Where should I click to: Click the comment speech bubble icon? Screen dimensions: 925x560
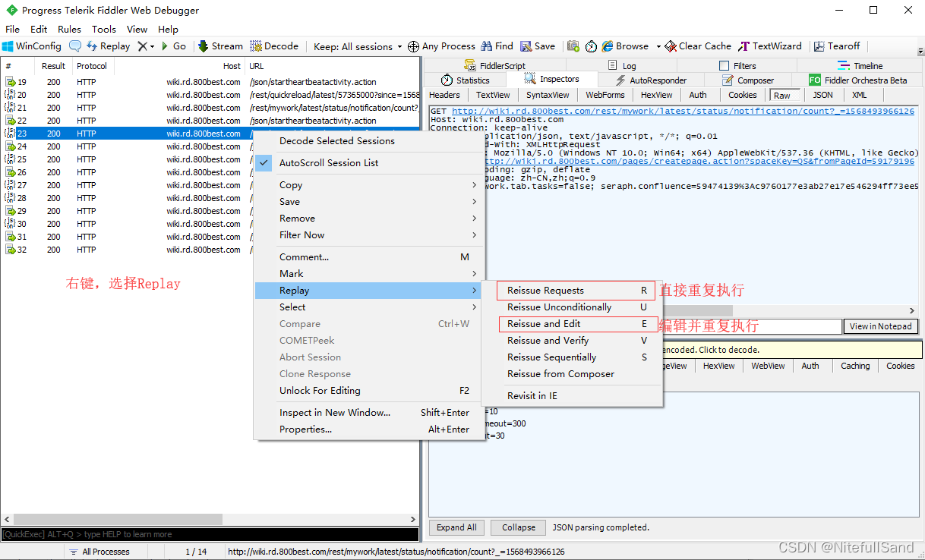click(x=75, y=46)
